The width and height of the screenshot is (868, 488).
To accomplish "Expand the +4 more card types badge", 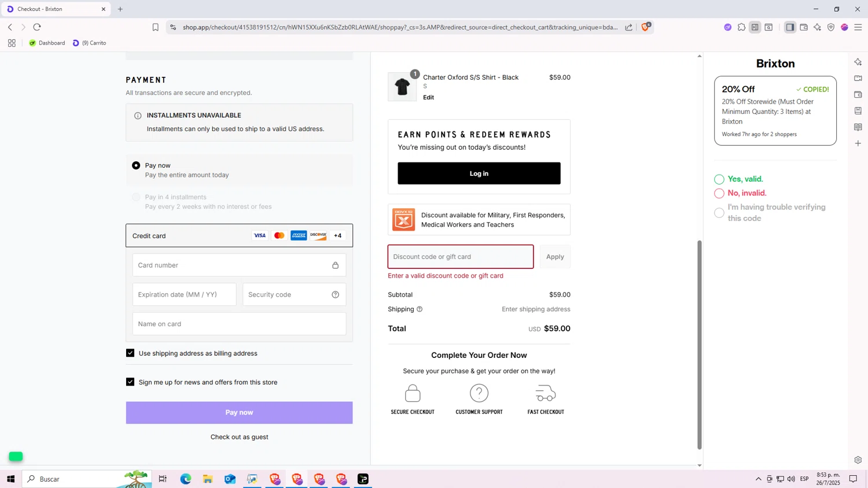I will pos(338,235).
